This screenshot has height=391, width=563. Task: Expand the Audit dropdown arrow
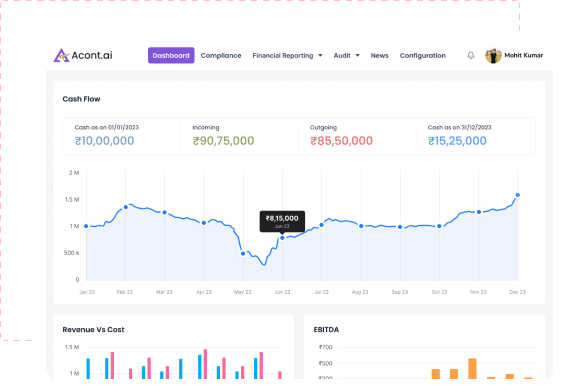(x=357, y=55)
